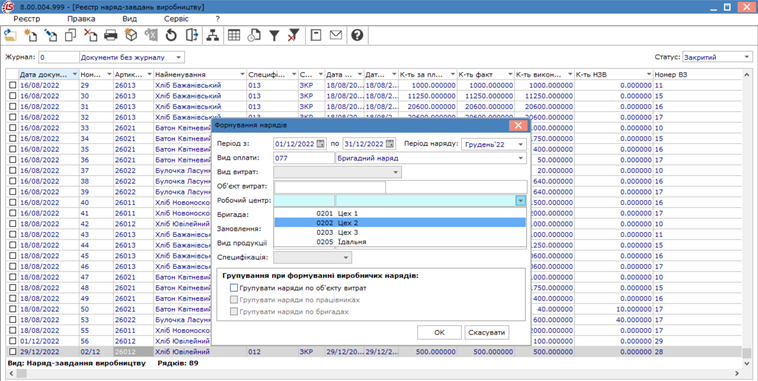Click the envelope mail icon
The image size is (758, 381).
point(336,35)
